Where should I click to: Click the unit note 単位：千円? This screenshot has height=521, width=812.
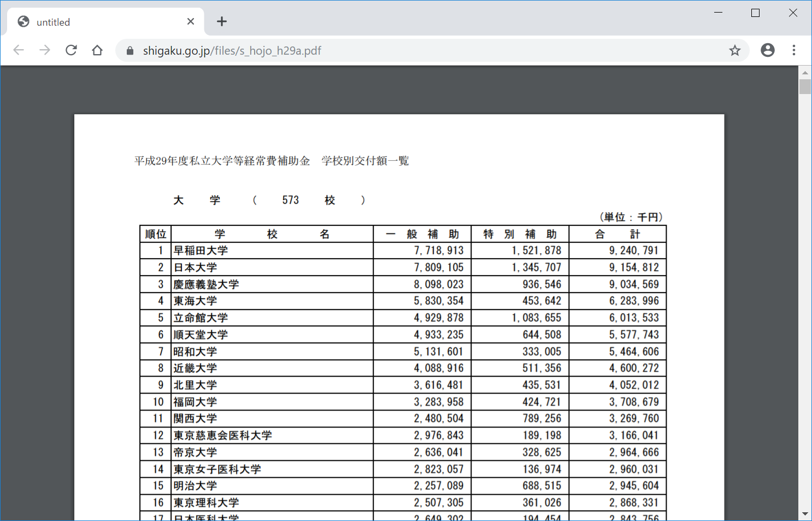(x=632, y=217)
